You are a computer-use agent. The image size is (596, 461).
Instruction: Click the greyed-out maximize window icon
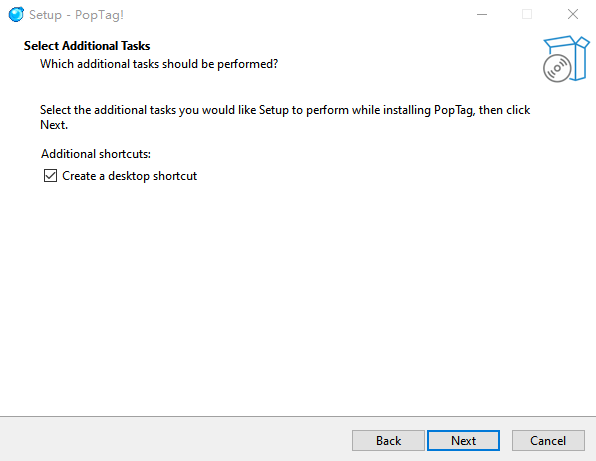click(x=527, y=14)
